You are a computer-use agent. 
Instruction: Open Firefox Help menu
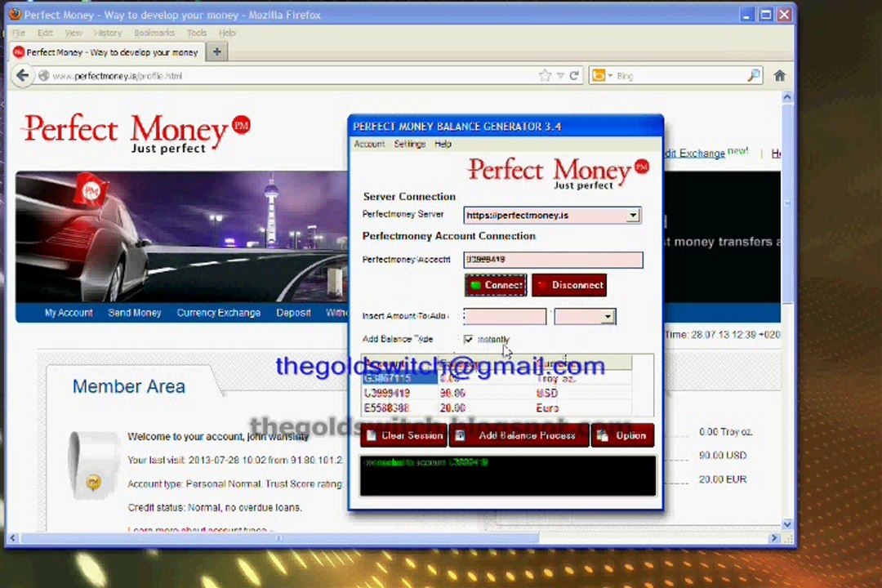pos(227,33)
